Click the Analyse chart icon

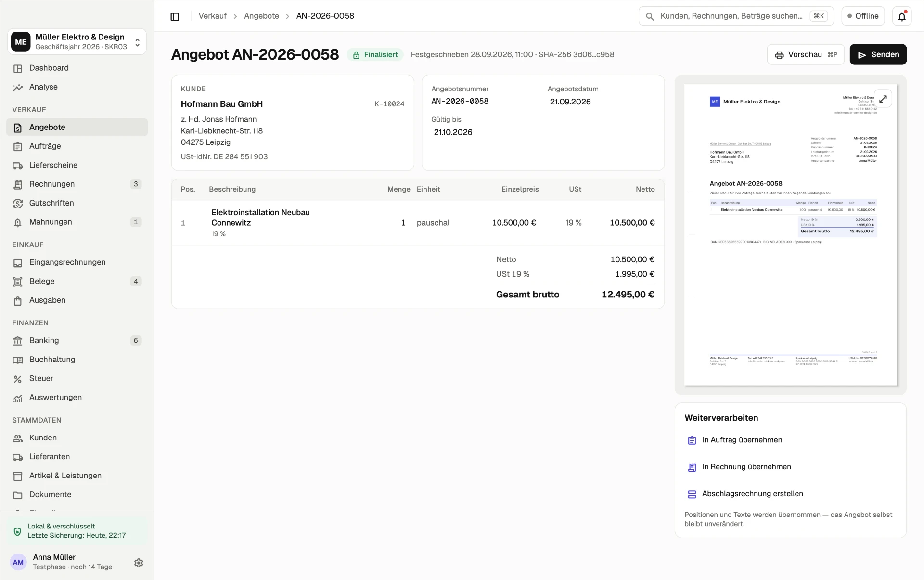(x=18, y=87)
